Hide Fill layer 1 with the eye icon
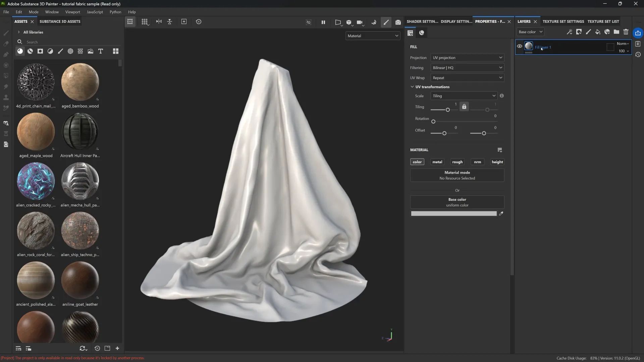 (520, 46)
